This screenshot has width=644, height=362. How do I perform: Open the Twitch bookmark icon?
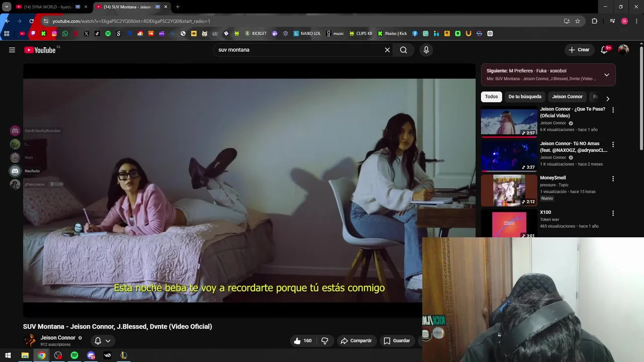(33, 34)
